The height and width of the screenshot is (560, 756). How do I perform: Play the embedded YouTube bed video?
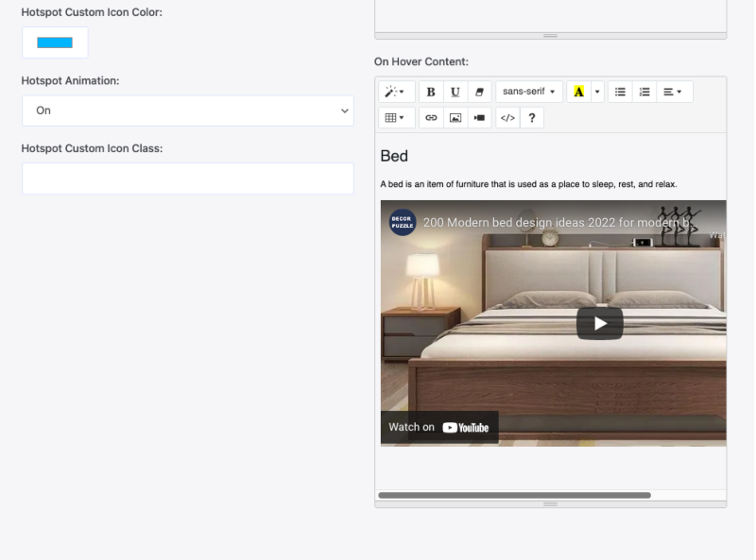(x=600, y=323)
